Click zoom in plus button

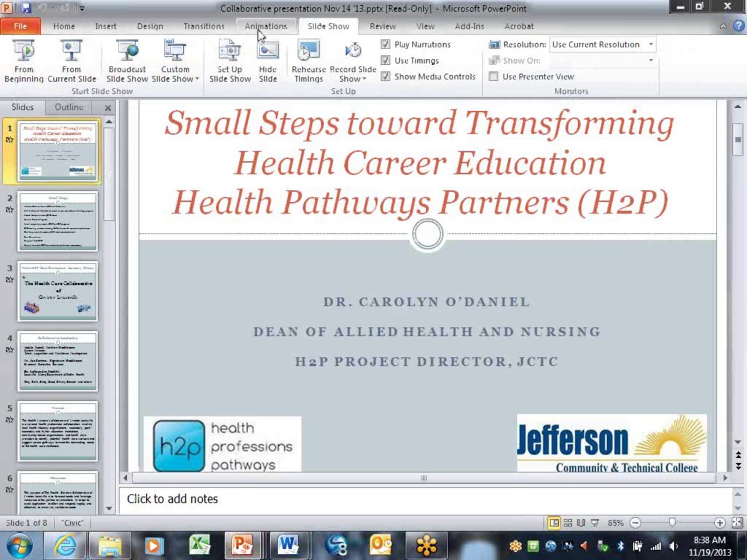point(720,523)
